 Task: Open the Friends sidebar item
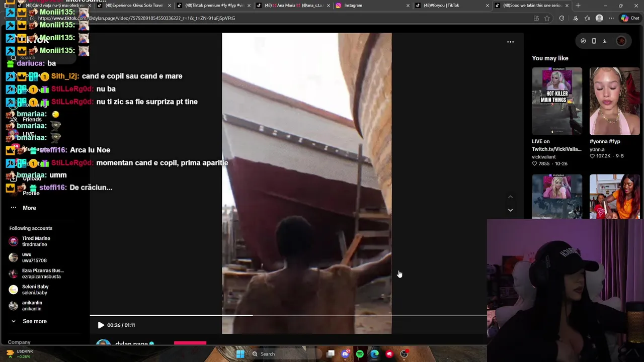32,120
